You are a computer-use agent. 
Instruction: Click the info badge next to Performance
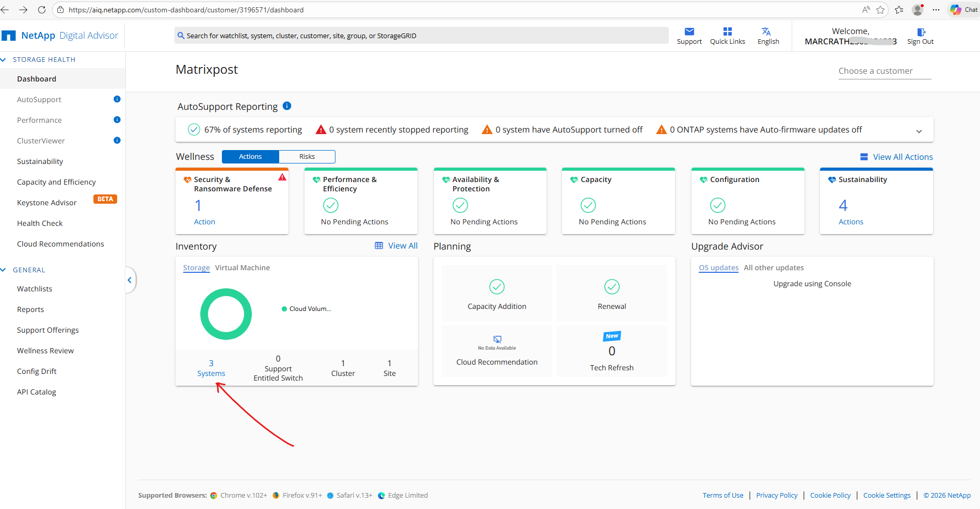(x=117, y=120)
